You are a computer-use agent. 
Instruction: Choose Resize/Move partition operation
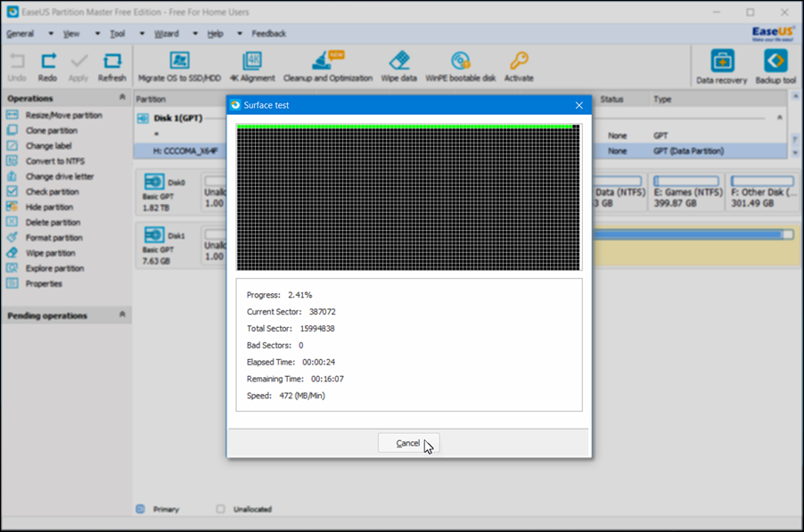[64, 115]
